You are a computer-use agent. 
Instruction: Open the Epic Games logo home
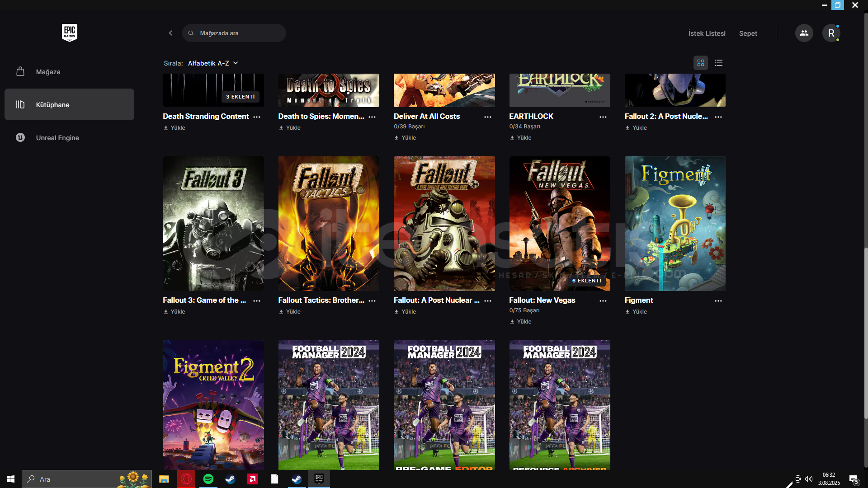(70, 33)
